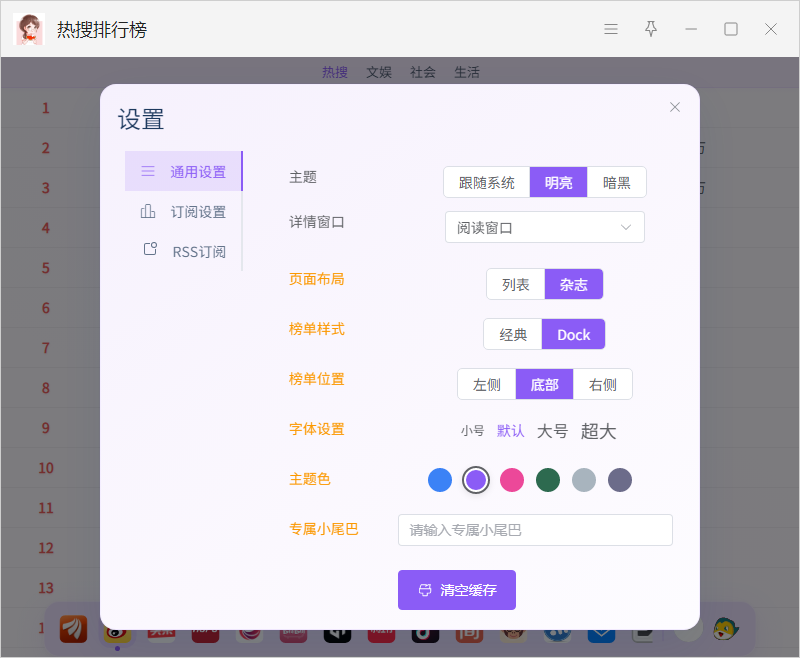
Task: Switch to the 文娱 tab
Action: click(x=379, y=72)
